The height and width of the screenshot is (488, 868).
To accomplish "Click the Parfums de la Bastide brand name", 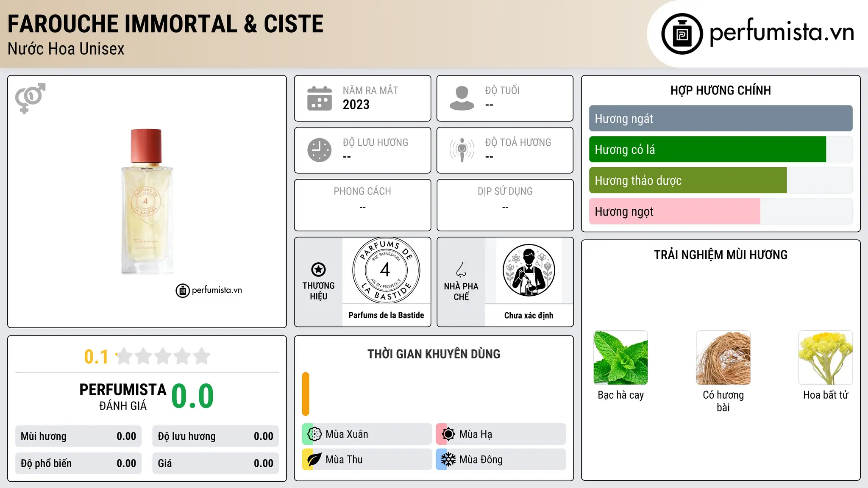I will pos(386,315).
